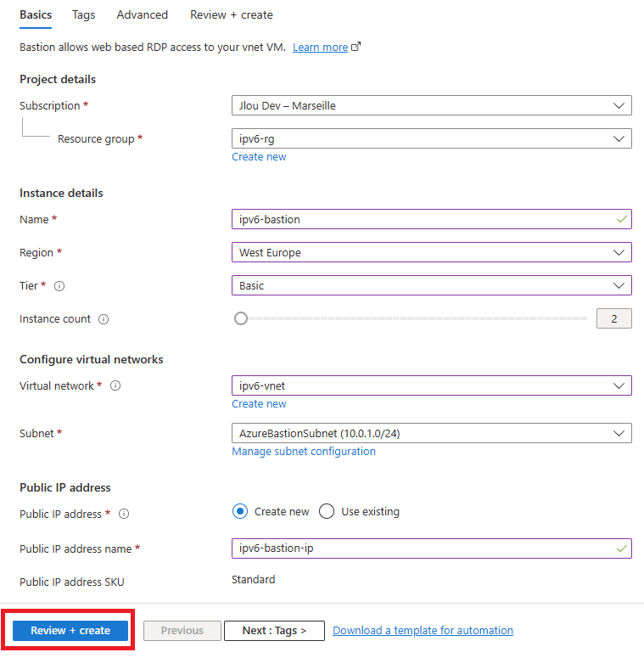Open the Region dropdown showing West Europe

click(431, 252)
